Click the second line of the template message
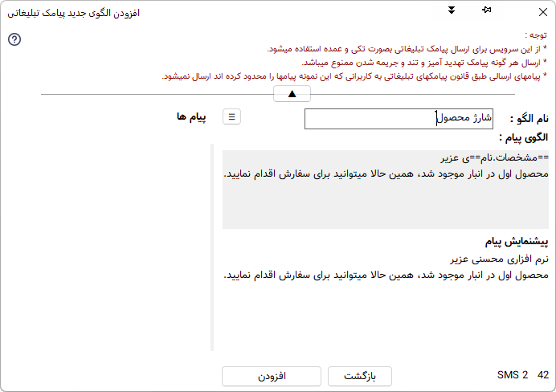 tap(386, 174)
